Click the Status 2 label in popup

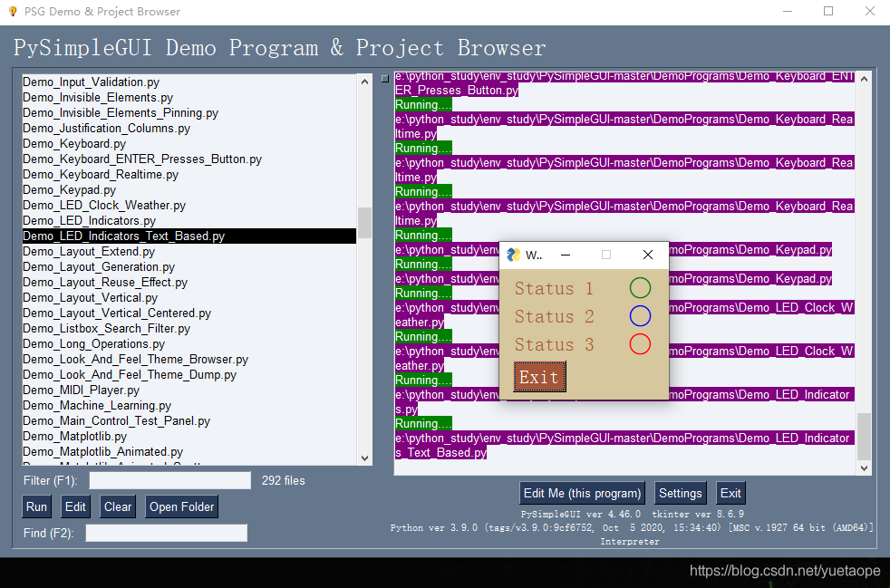pos(554,317)
